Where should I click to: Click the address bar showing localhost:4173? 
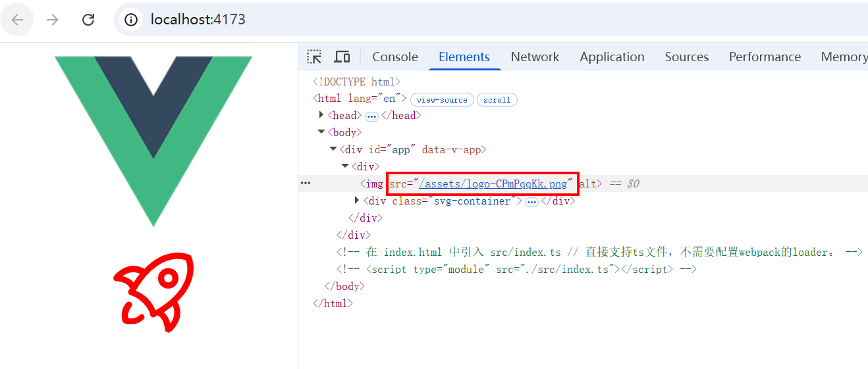(x=491, y=20)
